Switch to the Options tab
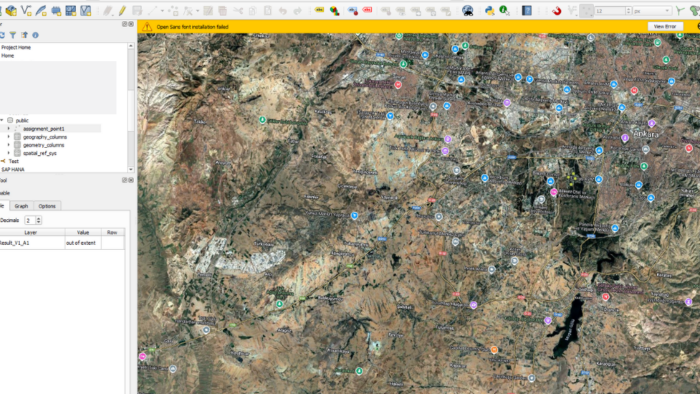The image size is (700, 394). pyautogui.click(x=47, y=206)
